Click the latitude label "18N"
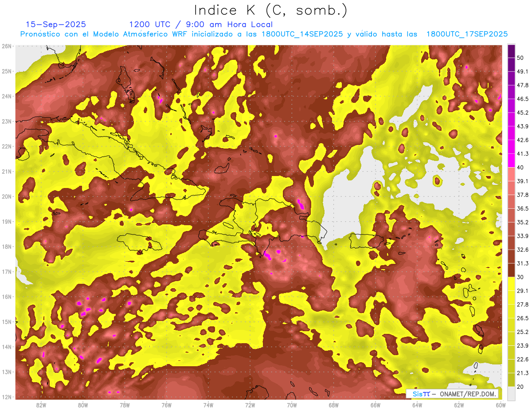The width and height of the screenshot is (532, 411). coord(7,247)
